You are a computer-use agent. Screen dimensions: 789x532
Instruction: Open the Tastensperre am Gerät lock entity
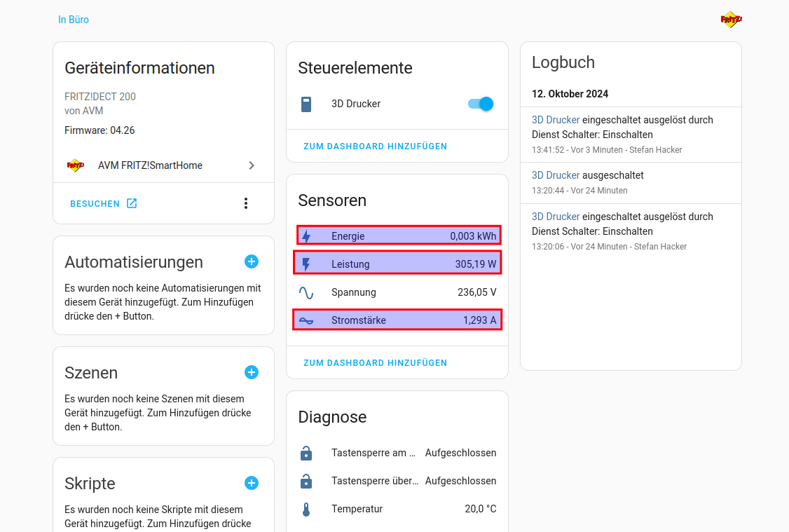click(397, 453)
